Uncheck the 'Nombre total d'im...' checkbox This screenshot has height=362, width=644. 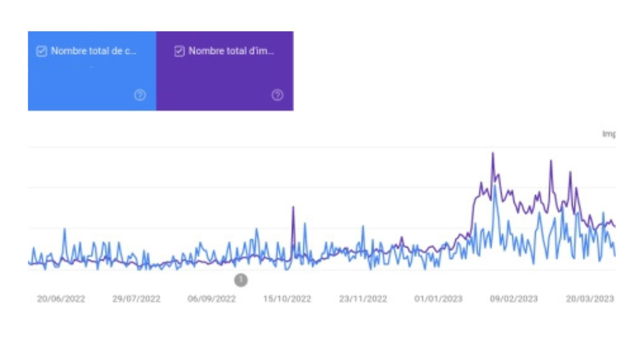(179, 51)
